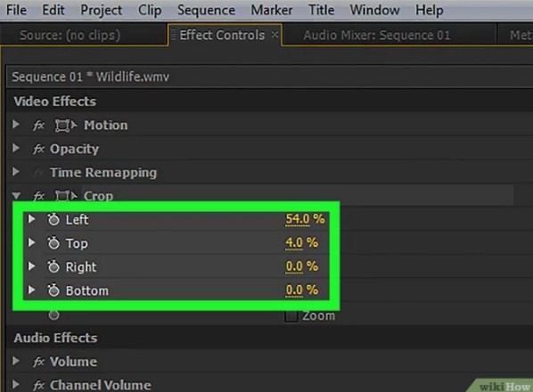Toggle the Right crop animation stopwatch

tap(53, 266)
